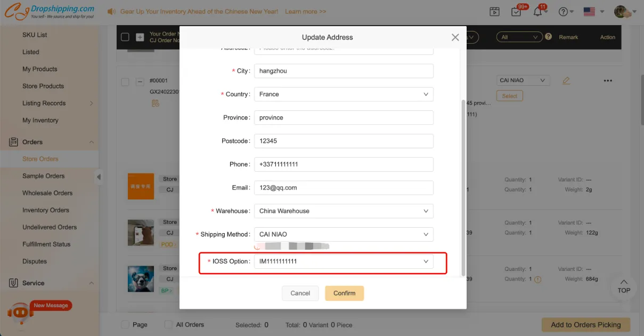The width and height of the screenshot is (644, 336).
Task: Click the dialog's vertical scrollbar
Action: (463, 187)
